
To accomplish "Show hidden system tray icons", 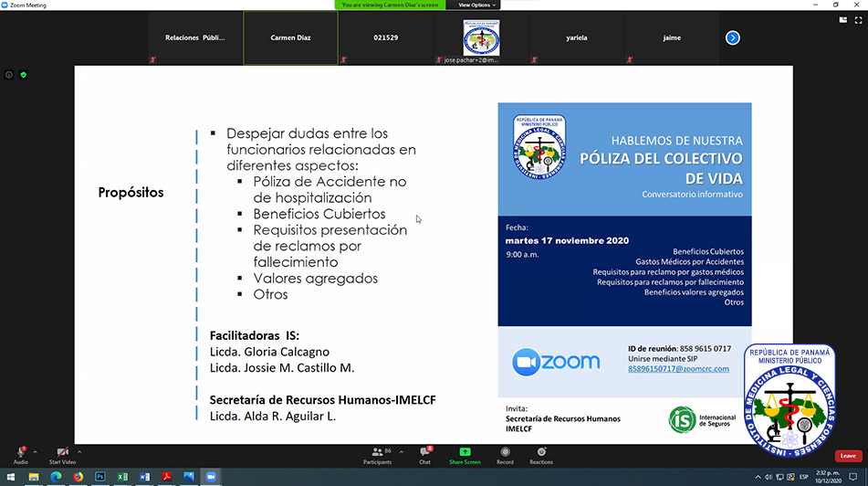I will click(758, 477).
